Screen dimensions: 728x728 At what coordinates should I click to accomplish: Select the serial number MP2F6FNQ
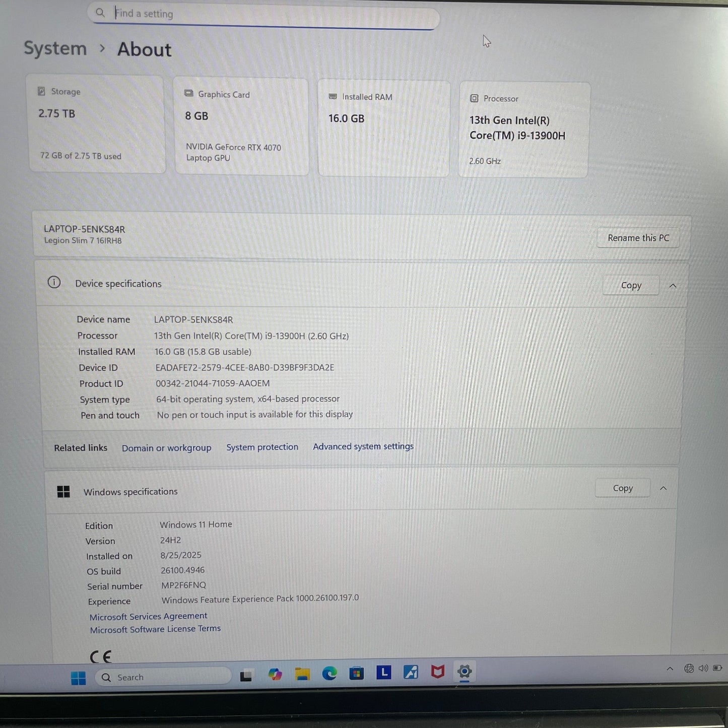(184, 585)
